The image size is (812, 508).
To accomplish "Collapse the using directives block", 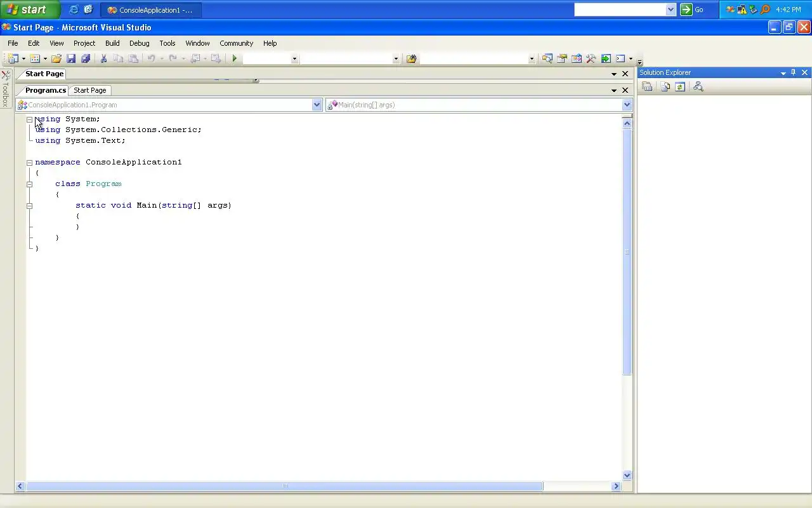I will click(29, 119).
